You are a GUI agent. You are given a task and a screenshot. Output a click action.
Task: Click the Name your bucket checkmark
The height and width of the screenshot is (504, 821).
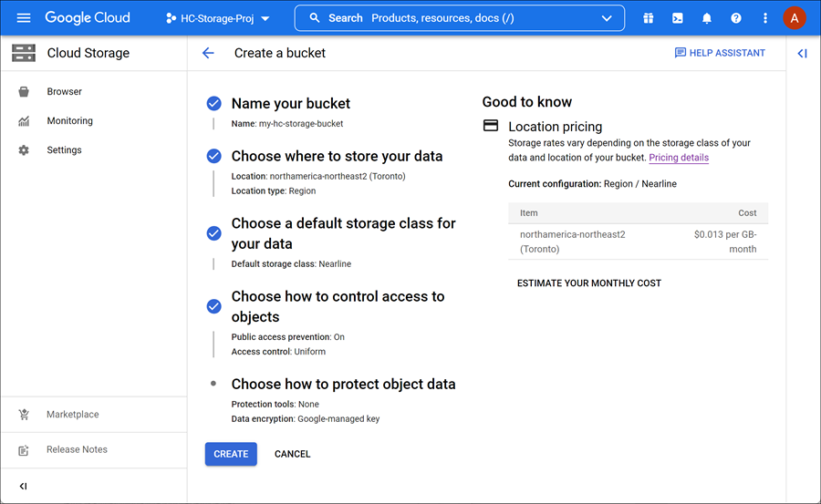[x=213, y=103]
